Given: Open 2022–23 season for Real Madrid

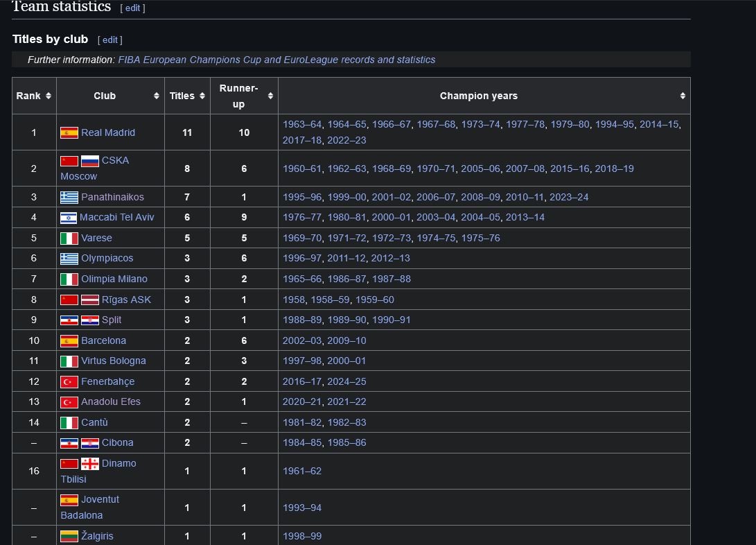Looking at the screenshot, I should click(x=346, y=140).
